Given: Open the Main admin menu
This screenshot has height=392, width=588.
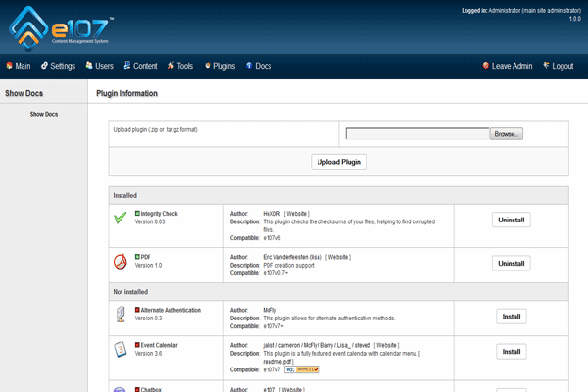Looking at the screenshot, I should pyautogui.click(x=19, y=66).
